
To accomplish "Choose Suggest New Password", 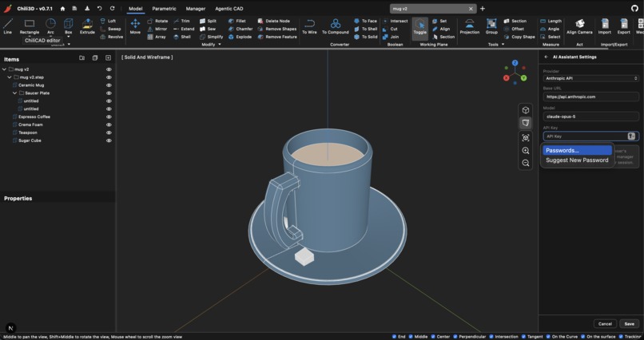I will pos(577,160).
